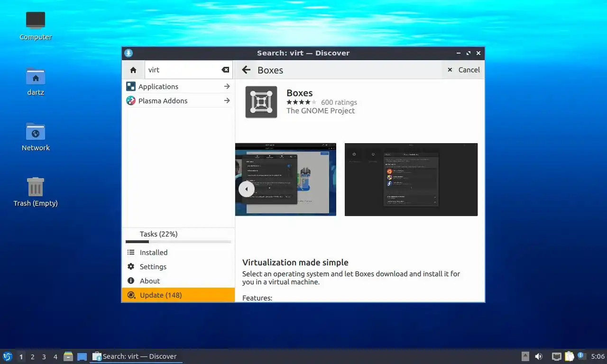Click the tasks progress bar
This screenshot has height=364, width=607.
(x=178, y=242)
